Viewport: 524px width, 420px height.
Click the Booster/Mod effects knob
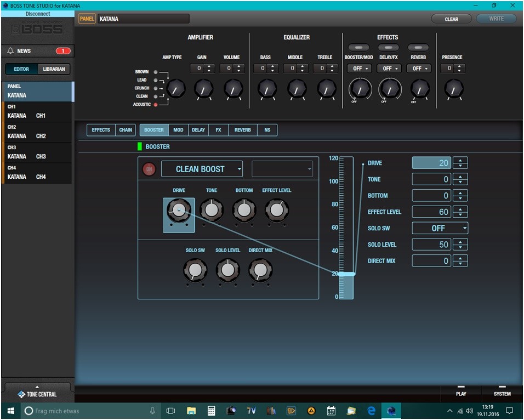pos(360,89)
